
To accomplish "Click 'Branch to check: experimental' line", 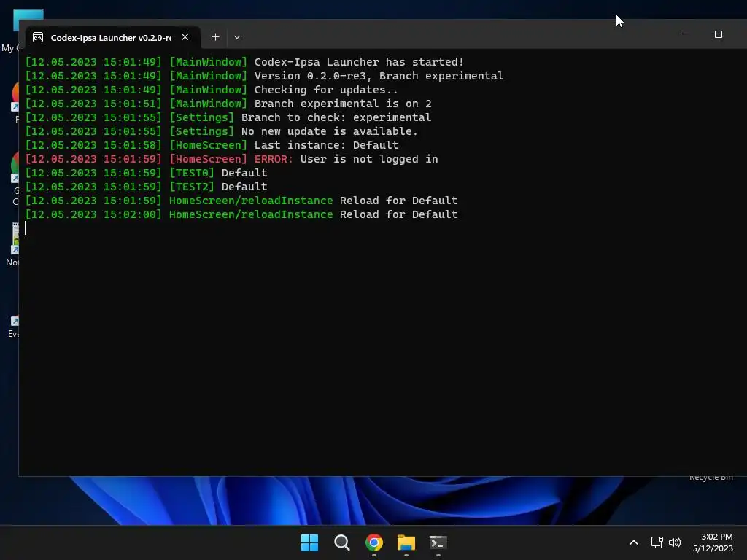I will [228, 117].
